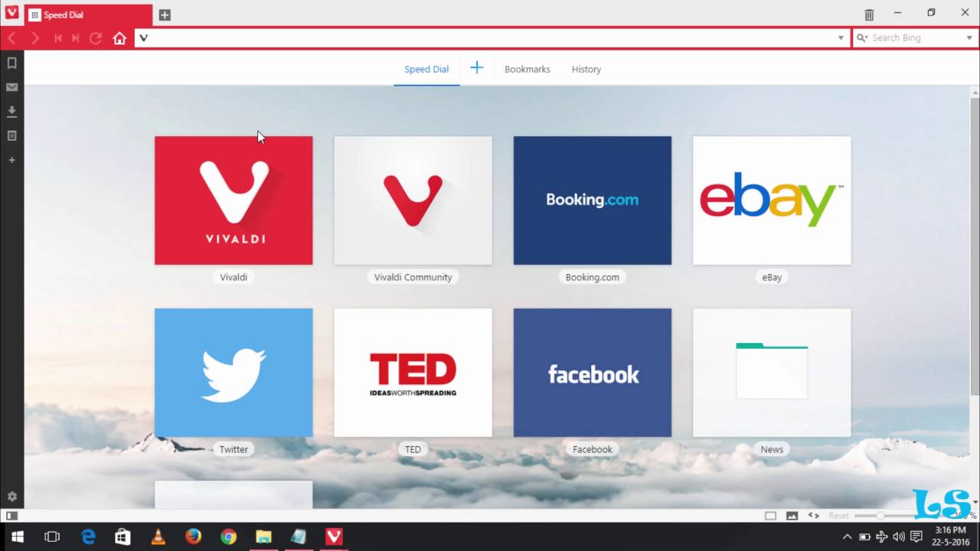Image resolution: width=980 pixels, height=551 pixels.
Task: Reload the current page
Action: point(96,37)
